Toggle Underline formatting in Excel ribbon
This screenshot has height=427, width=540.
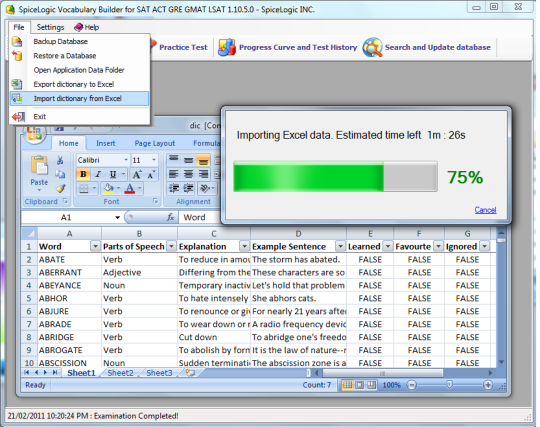(x=113, y=174)
